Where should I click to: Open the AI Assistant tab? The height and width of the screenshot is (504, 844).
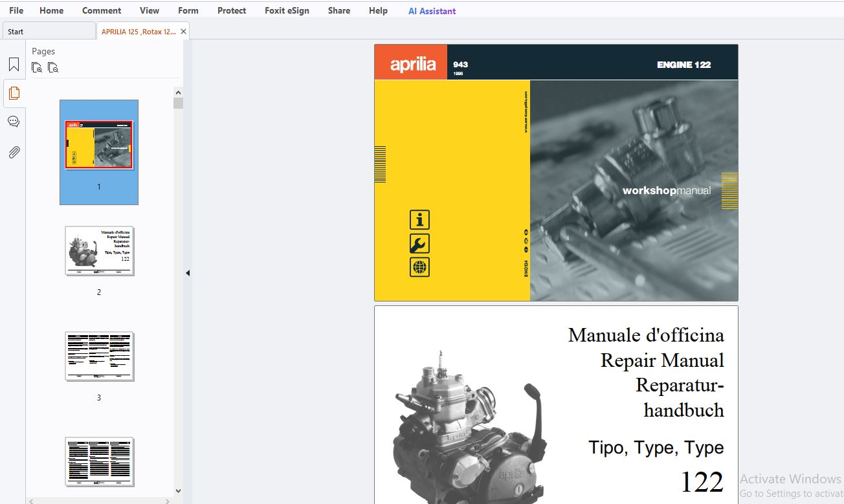pyautogui.click(x=432, y=11)
